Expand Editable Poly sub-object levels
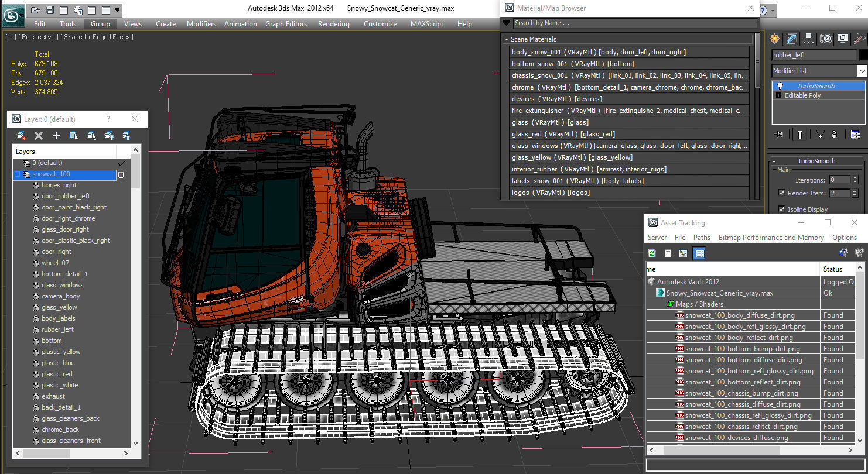This screenshot has width=868, height=474. (779, 95)
